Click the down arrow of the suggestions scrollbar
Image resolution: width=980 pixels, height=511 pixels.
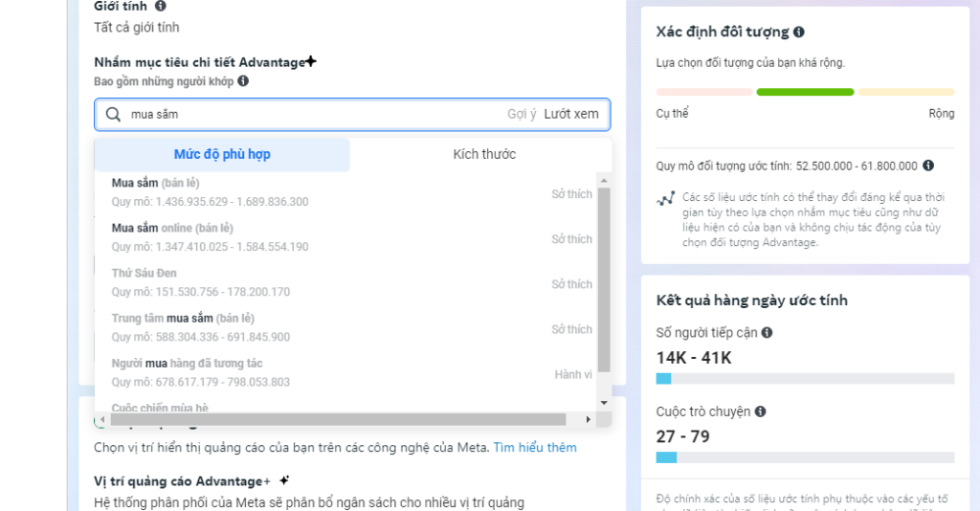(604, 403)
